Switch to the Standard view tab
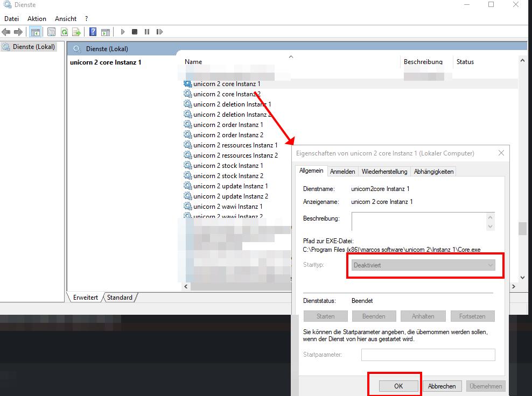 tap(120, 298)
